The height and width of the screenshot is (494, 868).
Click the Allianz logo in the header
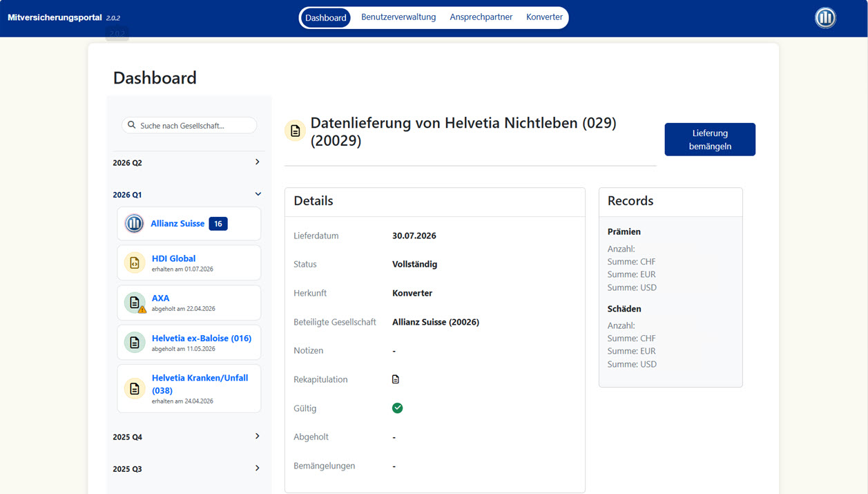click(x=825, y=18)
